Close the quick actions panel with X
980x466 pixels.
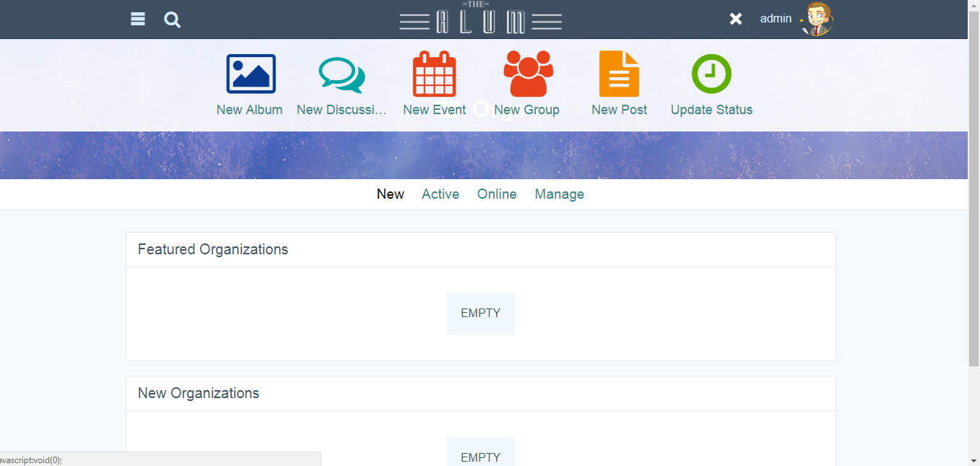tap(735, 19)
